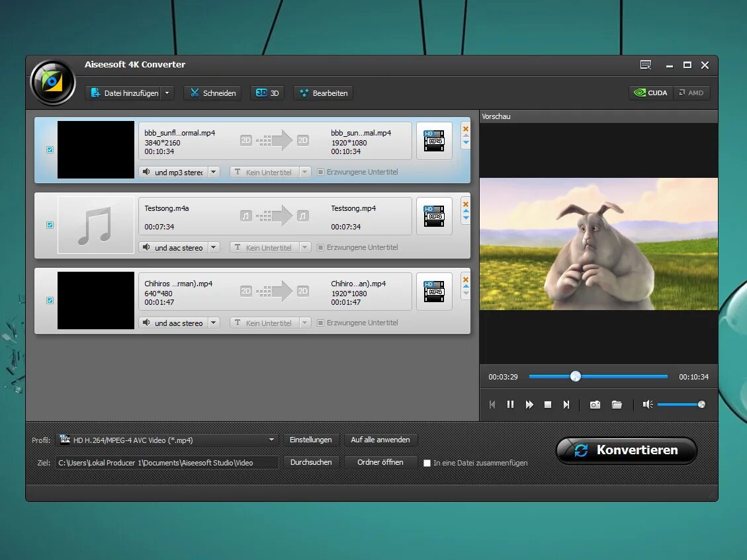Open the Bearbeiten edit tool
Viewport: 747px width, 560px height.
click(x=324, y=93)
